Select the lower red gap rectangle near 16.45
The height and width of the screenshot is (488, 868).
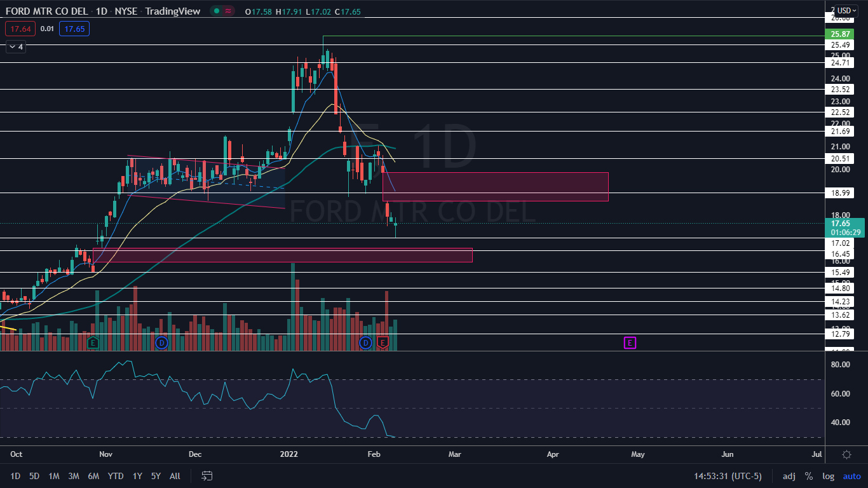[283, 255]
